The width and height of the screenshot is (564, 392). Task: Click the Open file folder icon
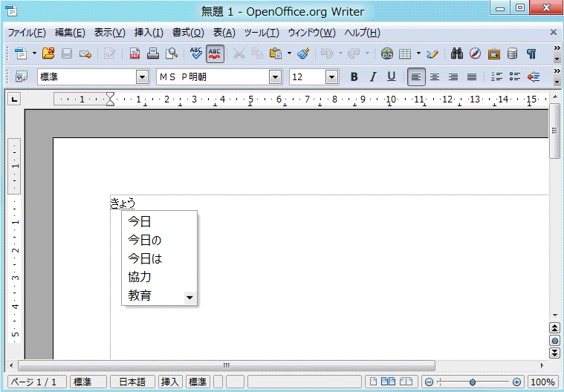[x=48, y=53]
